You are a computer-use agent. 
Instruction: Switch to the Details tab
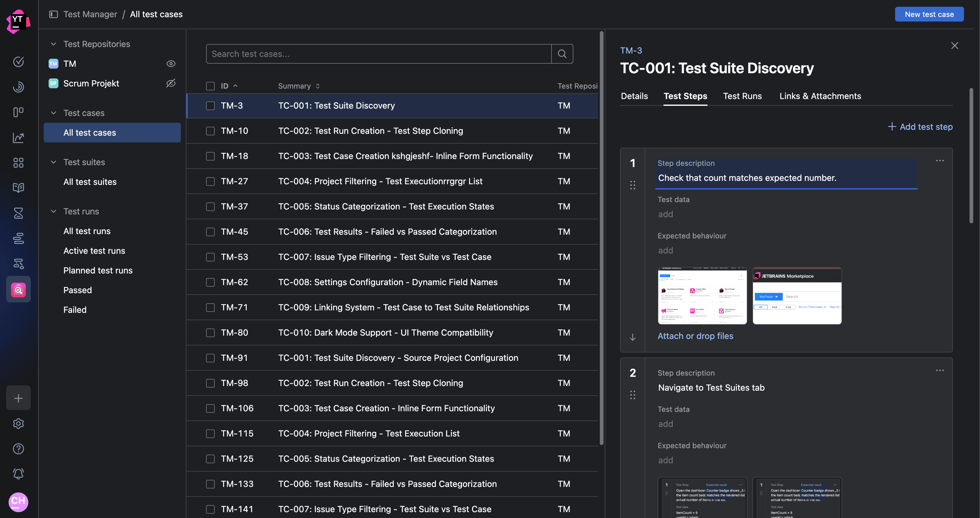[634, 96]
